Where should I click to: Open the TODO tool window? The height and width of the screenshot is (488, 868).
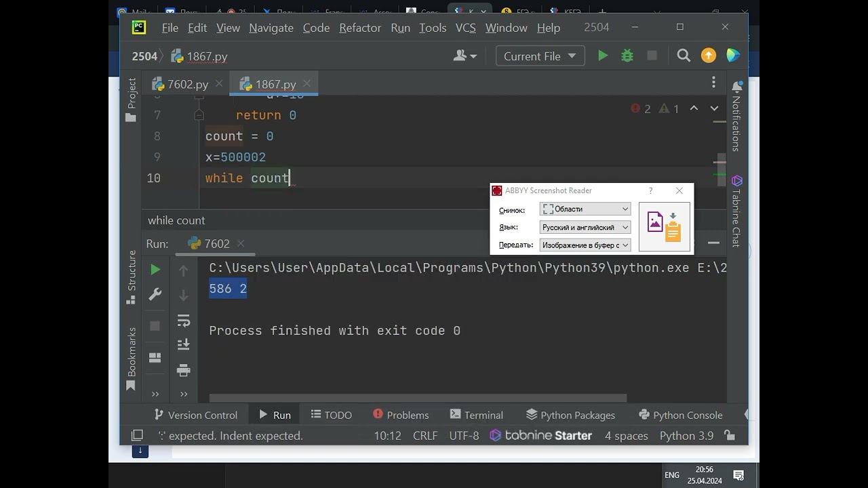[331, 415]
